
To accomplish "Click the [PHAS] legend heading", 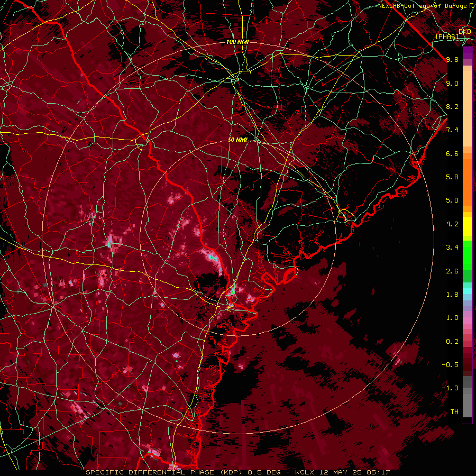I will click(447, 36).
